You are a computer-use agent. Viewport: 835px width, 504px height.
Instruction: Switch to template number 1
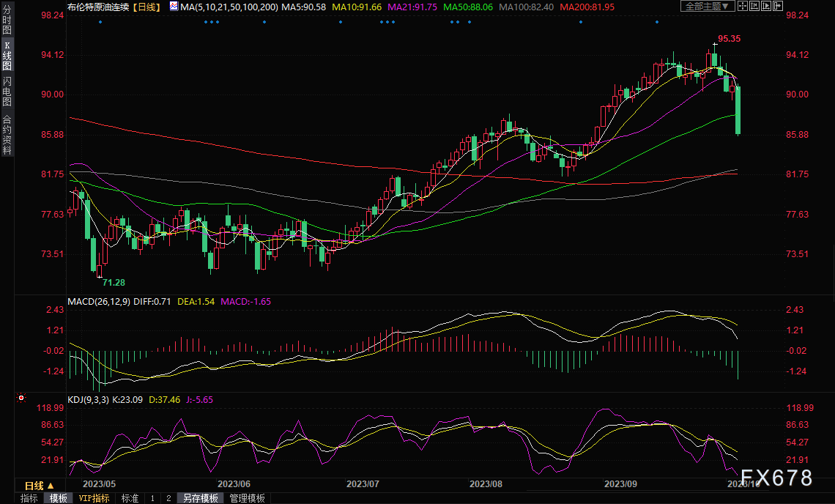152,498
